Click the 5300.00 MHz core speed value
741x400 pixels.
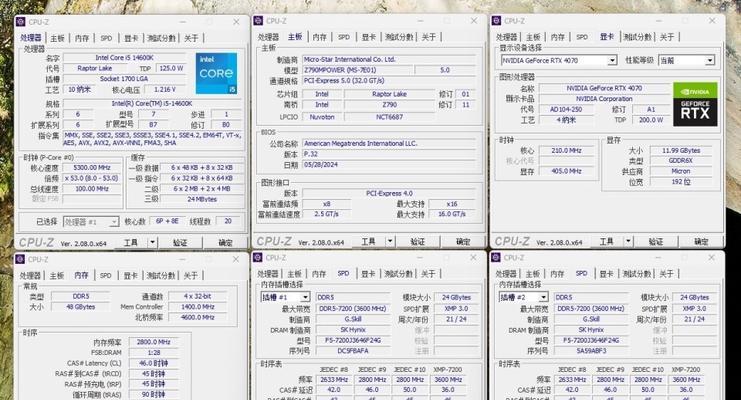[x=92, y=168]
